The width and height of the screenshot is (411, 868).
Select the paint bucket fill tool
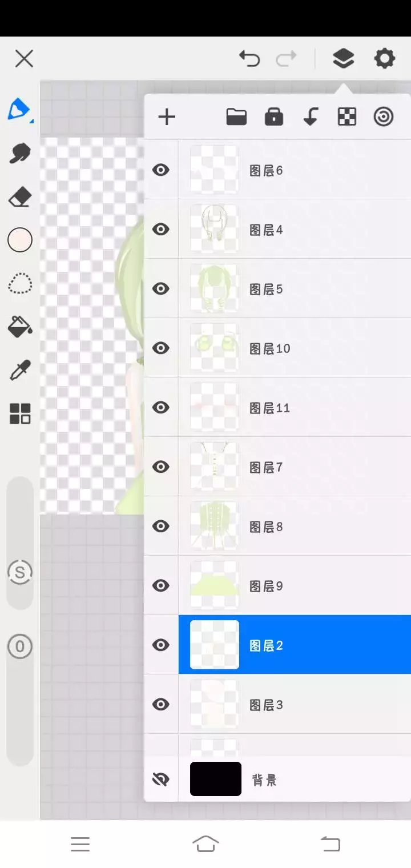point(20,327)
